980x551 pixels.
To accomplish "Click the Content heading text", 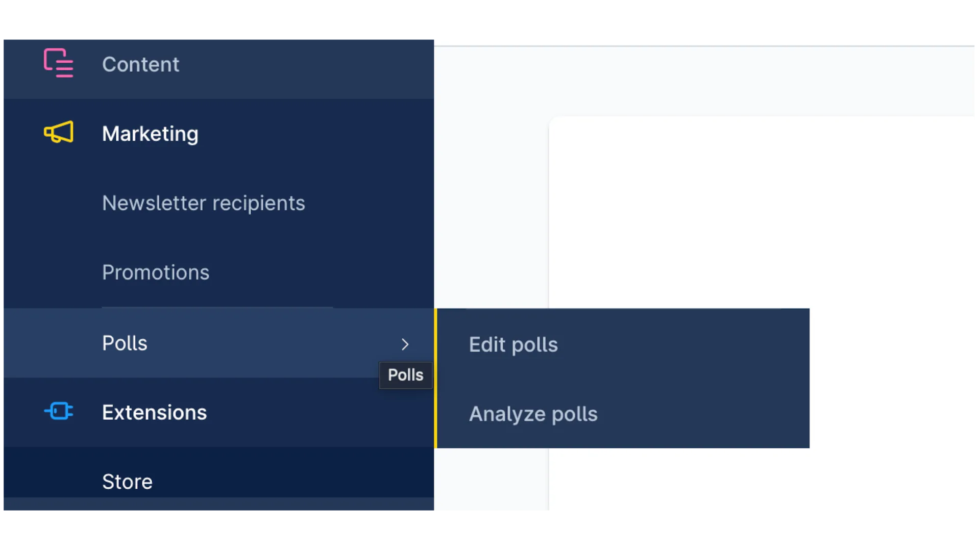I will click(x=140, y=64).
